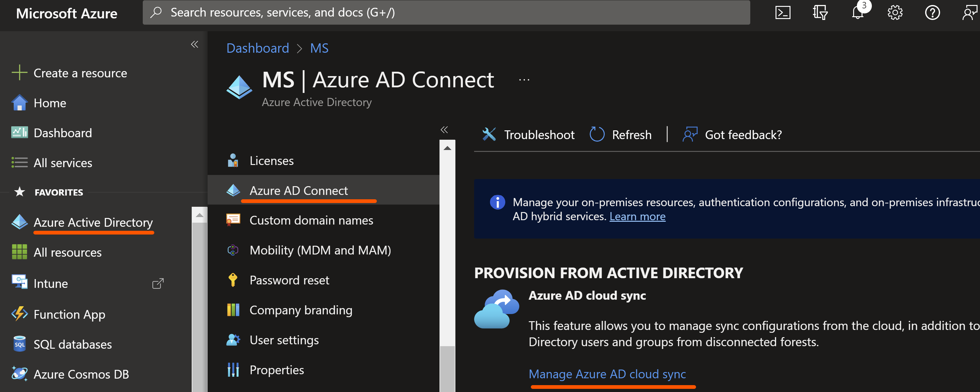Click the Azure AD cloud sync icon
This screenshot has width=980, height=392.
click(496, 309)
